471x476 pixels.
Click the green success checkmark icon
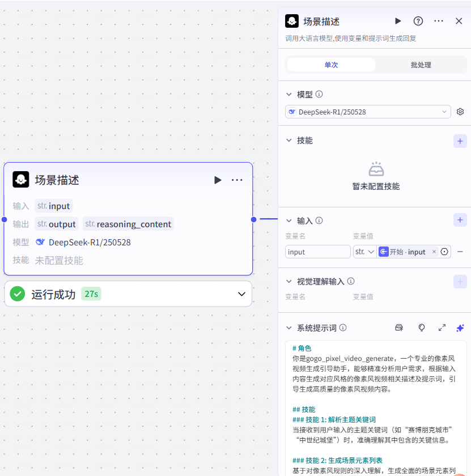pos(18,294)
